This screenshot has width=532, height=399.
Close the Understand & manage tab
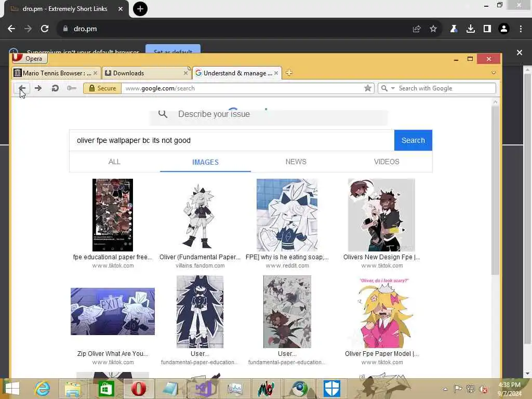(x=276, y=73)
